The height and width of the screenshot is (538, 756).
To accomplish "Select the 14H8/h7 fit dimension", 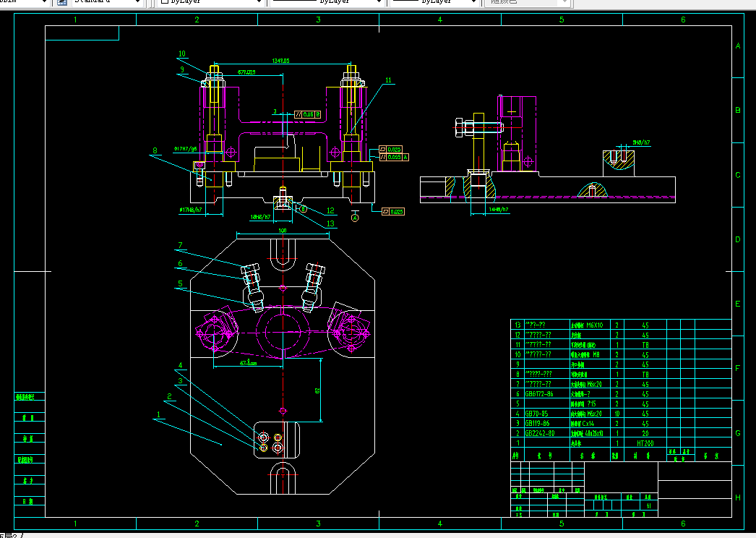I will click(499, 210).
